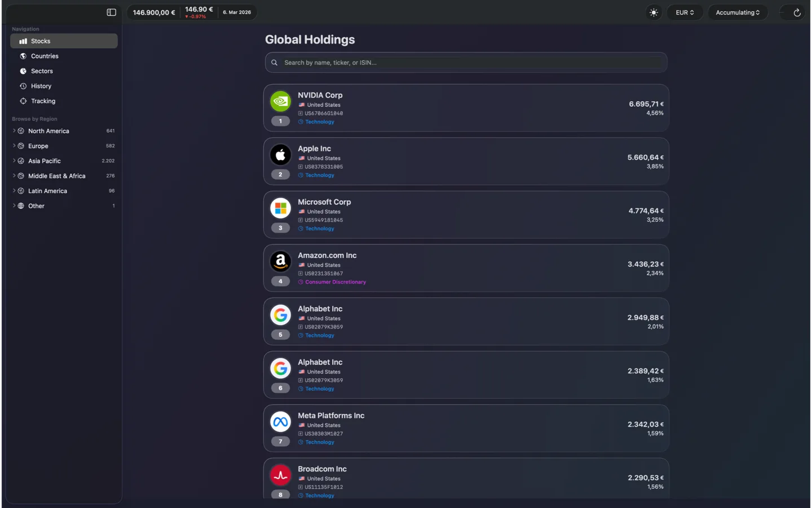This screenshot has width=812, height=508.
Task: Switch light/dark theme with sun icon
Action: coord(654,12)
